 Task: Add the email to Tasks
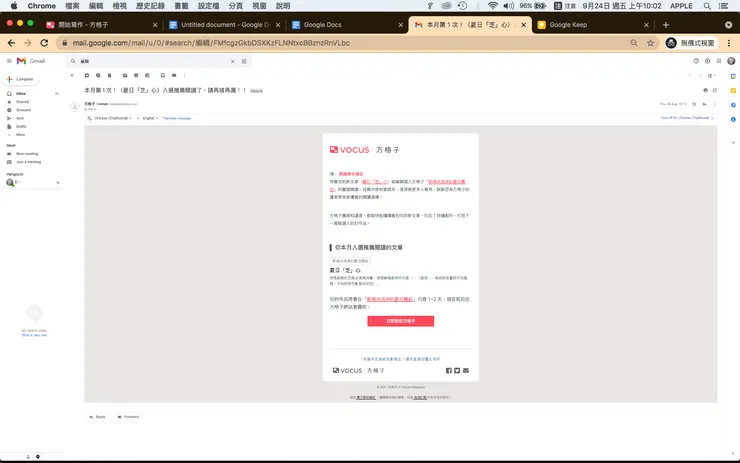coord(147,75)
